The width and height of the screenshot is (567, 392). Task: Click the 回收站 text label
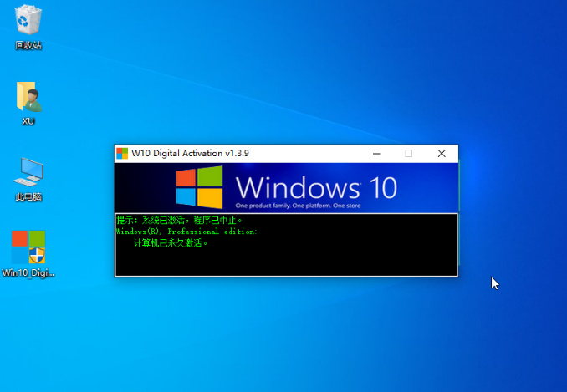click(28, 46)
